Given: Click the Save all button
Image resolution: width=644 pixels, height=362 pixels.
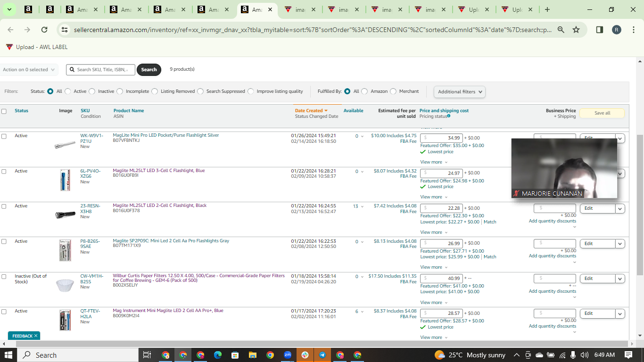Looking at the screenshot, I should click(602, 113).
